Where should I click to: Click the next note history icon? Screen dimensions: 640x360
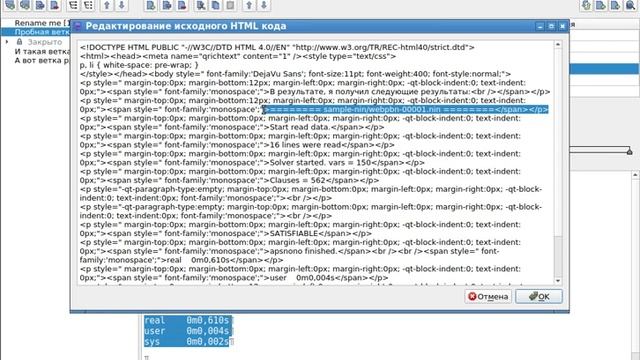point(615,5)
